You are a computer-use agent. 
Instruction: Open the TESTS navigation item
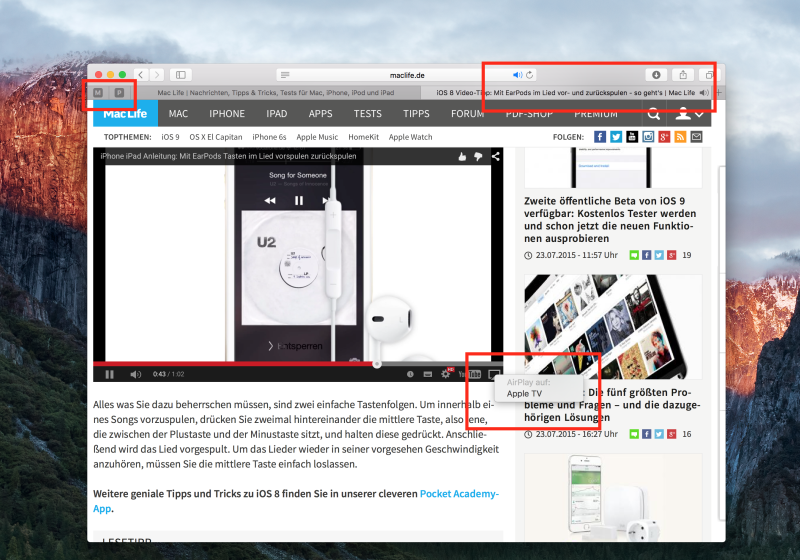(368, 114)
